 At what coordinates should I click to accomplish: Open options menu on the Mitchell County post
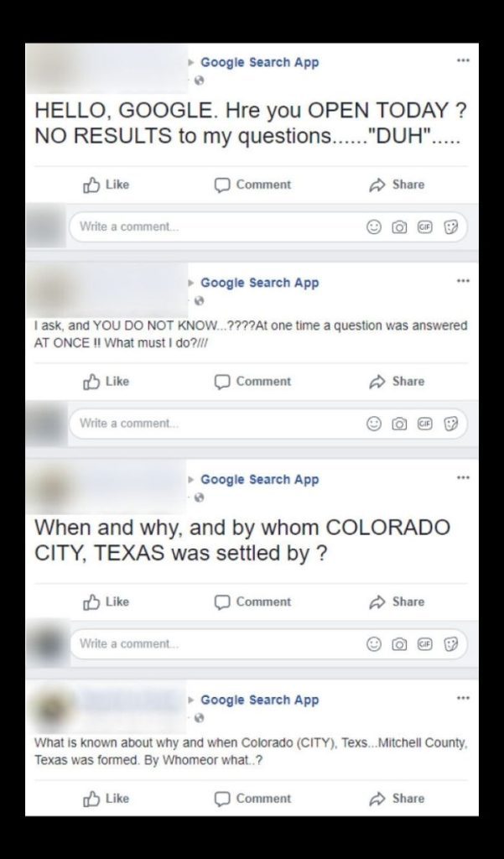(463, 698)
